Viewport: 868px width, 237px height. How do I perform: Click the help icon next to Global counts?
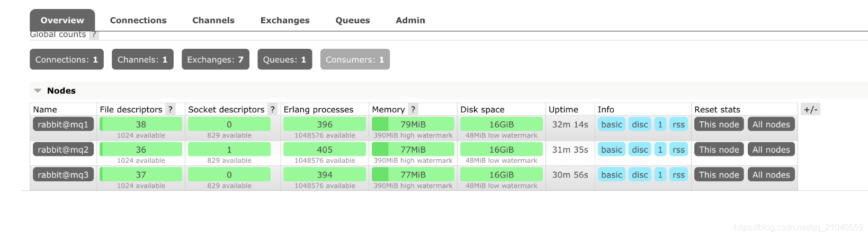coord(94,34)
